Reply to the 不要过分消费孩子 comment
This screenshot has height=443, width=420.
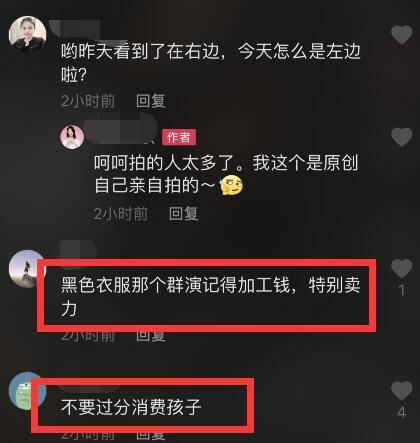(x=151, y=434)
